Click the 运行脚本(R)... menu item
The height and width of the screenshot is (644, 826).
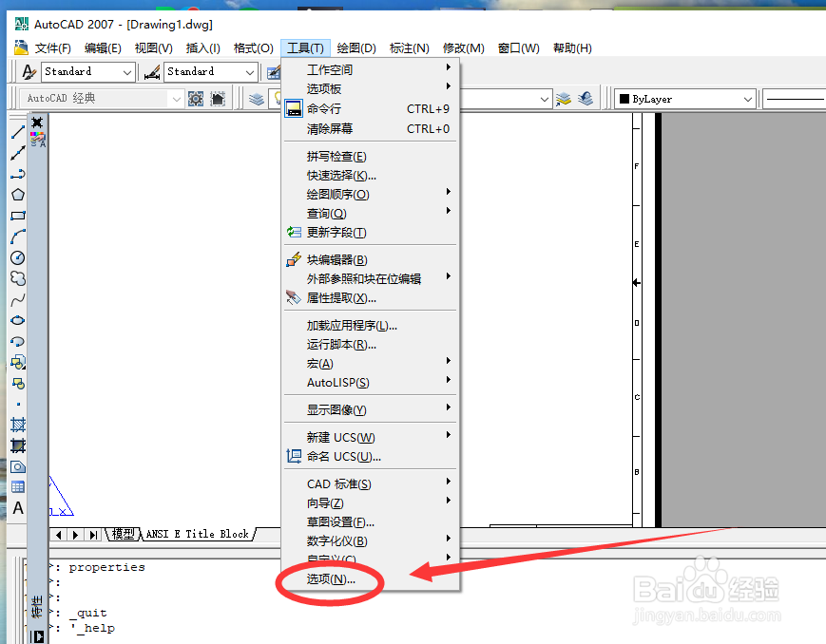[x=371, y=345]
